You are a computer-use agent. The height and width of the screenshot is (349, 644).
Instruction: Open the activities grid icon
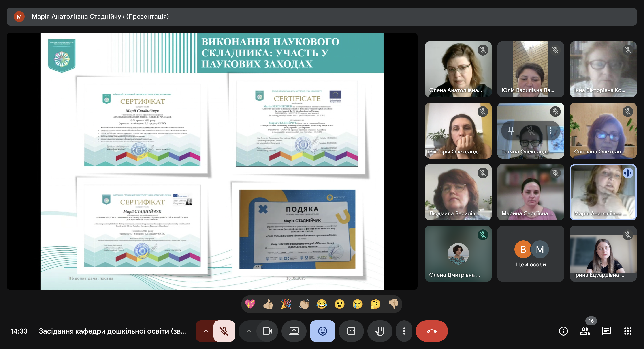click(x=627, y=331)
